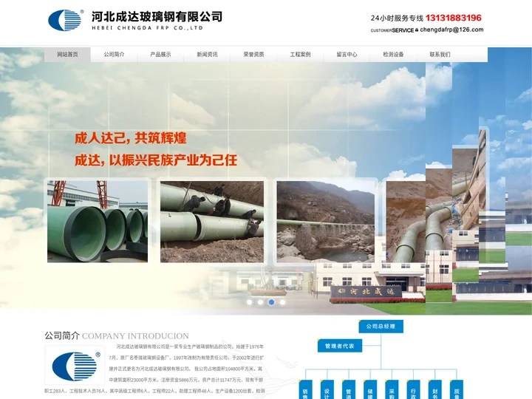This screenshot has height=399, width=532.
Task: Click the workers installing pipes photo
Action: [212, 222]
